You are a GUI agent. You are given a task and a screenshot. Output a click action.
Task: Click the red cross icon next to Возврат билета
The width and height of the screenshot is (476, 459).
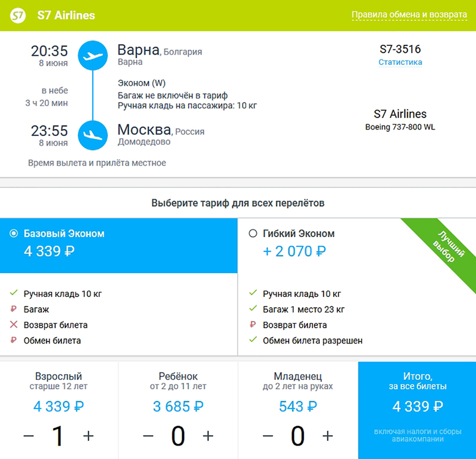(x=14, y=324)
